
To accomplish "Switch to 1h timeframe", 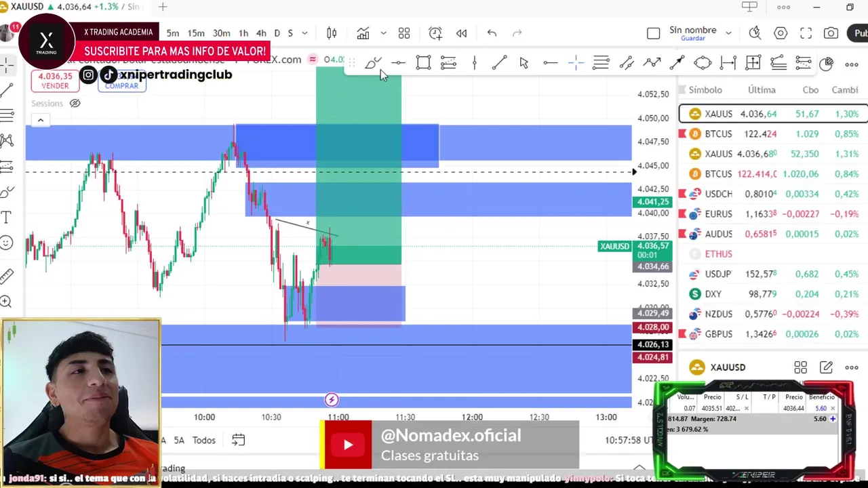I will click(243, 33).
